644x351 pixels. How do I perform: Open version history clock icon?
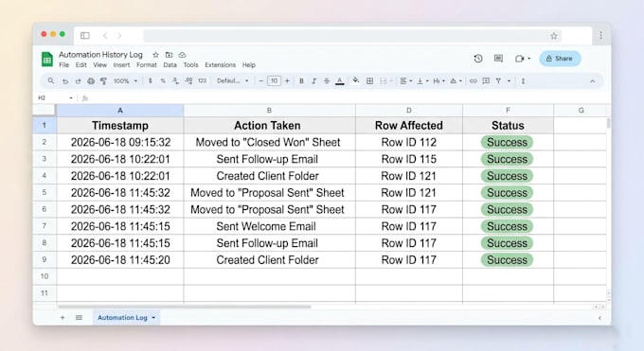click(x=478, y=59)
